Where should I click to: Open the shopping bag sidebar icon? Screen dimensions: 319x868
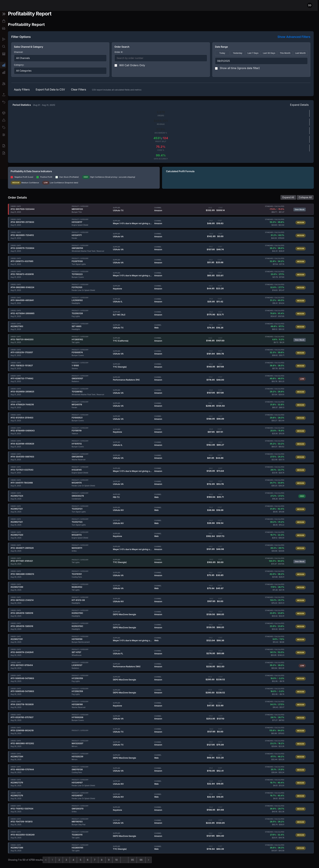(x=4, y=21)
